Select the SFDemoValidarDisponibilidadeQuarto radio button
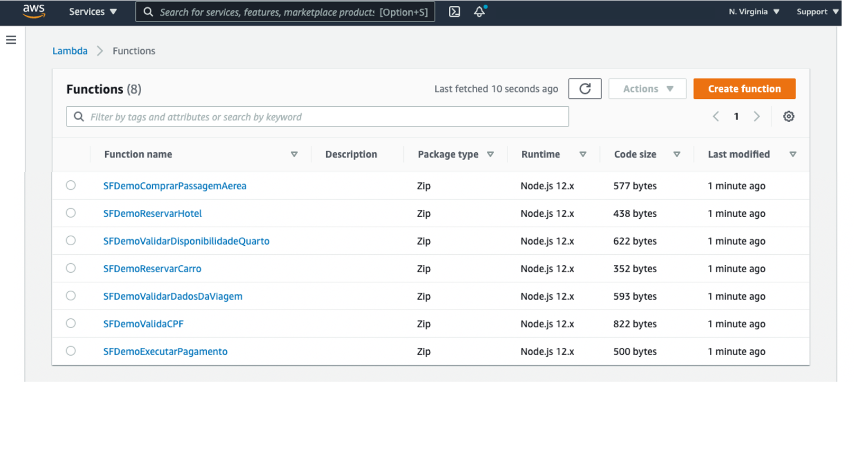 point(71,240)
